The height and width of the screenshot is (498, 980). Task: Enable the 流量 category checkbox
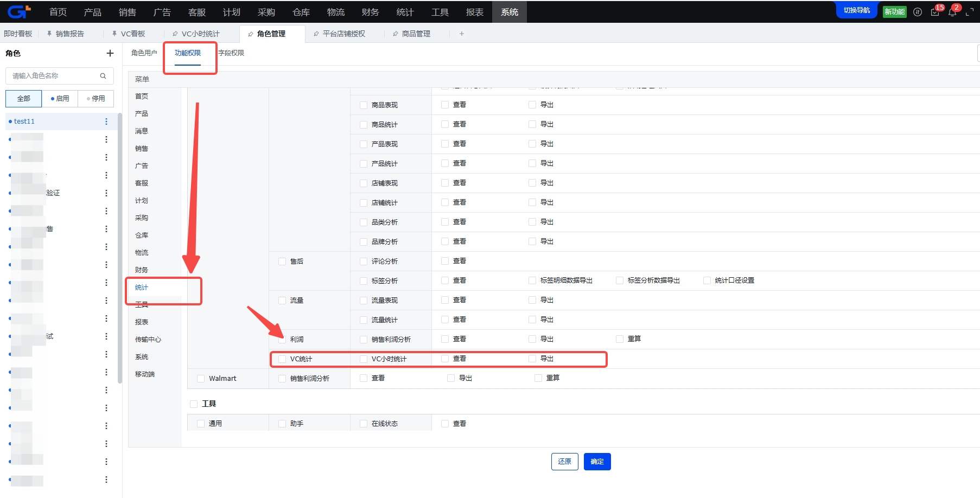coord(282,301)
